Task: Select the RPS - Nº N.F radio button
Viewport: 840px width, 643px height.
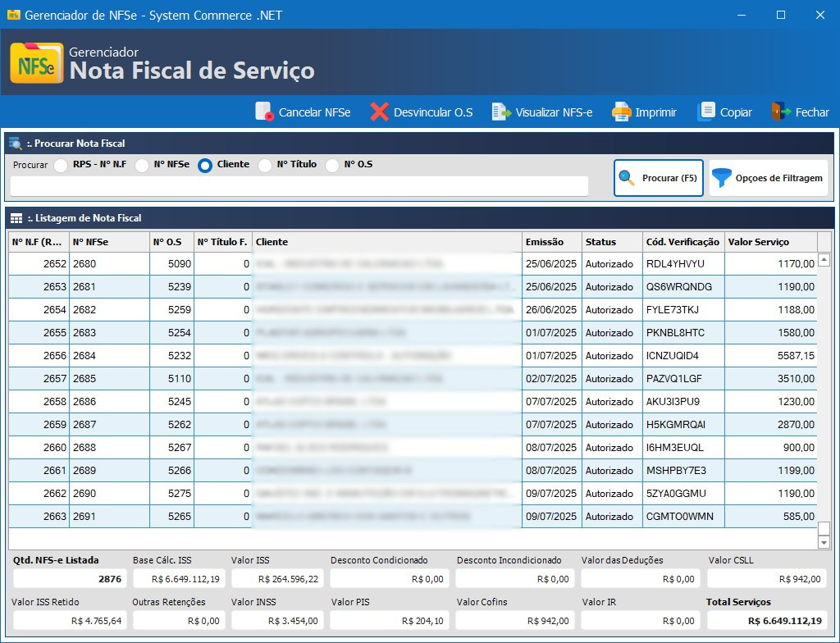Action: [62, 166]
